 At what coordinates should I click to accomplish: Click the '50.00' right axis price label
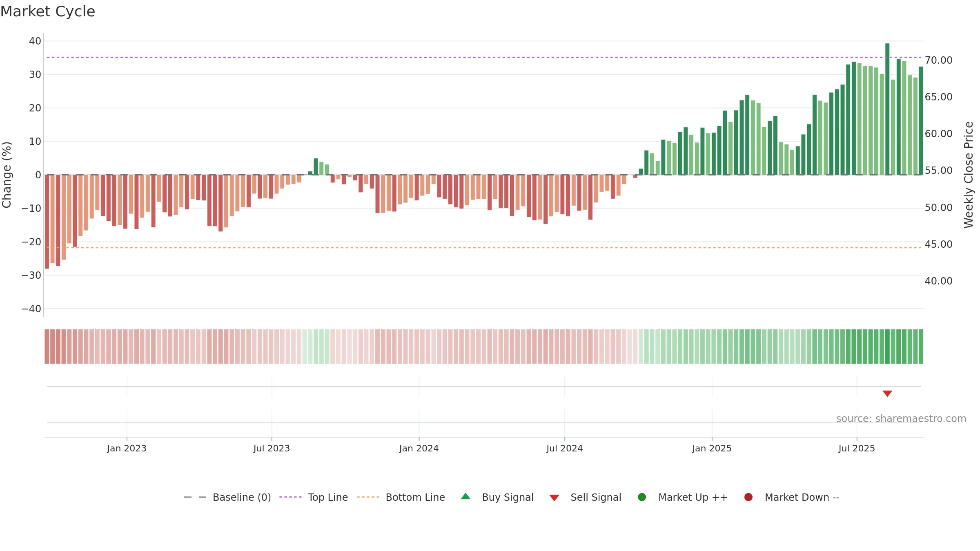tap(939, 208)
